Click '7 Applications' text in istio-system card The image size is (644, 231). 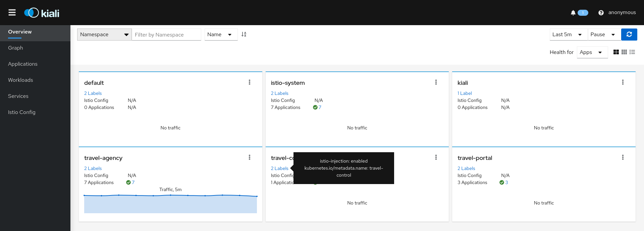(285, 107)
